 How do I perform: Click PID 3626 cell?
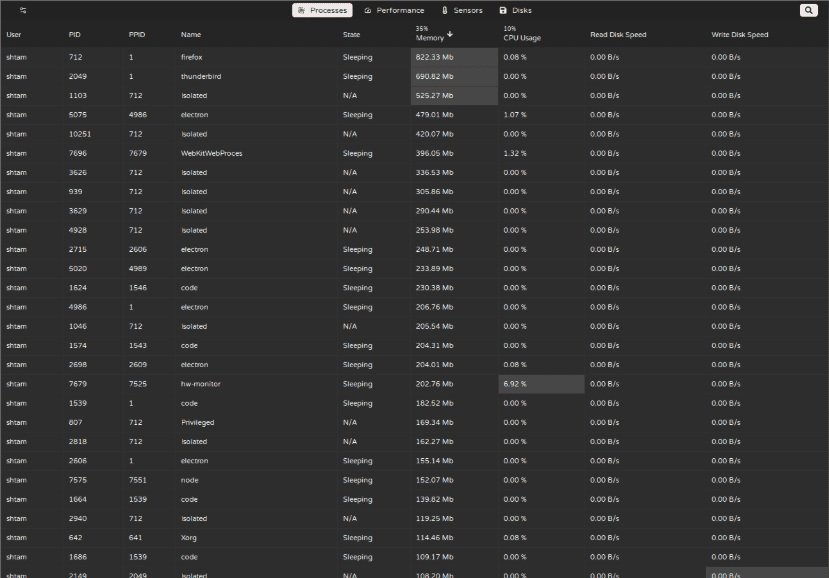point(78,172)
